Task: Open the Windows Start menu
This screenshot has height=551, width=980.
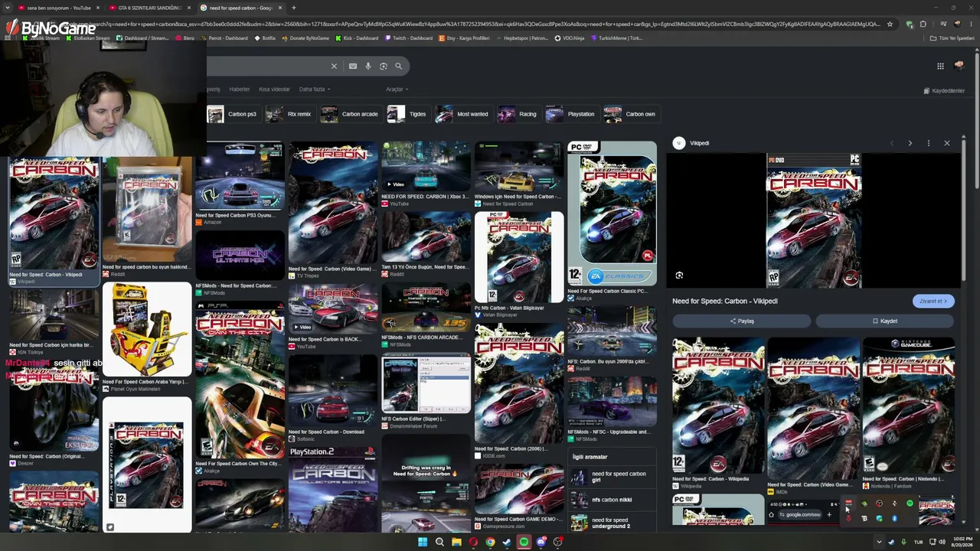Action: (x=423, y=542)
